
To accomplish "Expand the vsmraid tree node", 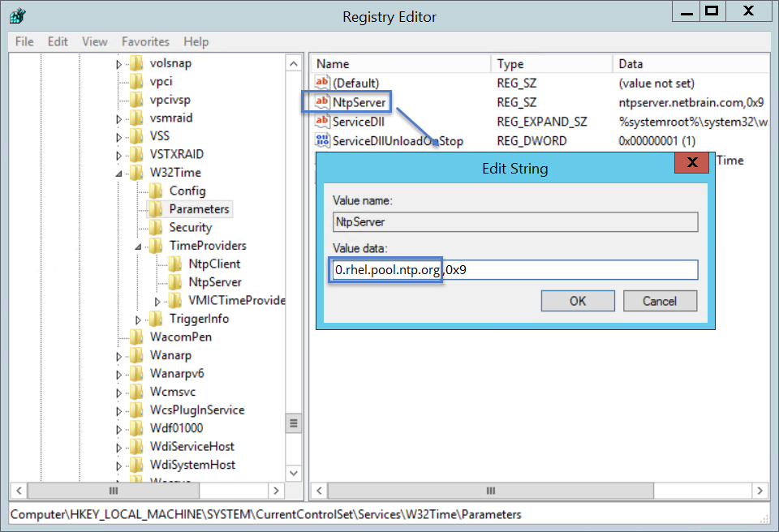I will tap(118, 119).
